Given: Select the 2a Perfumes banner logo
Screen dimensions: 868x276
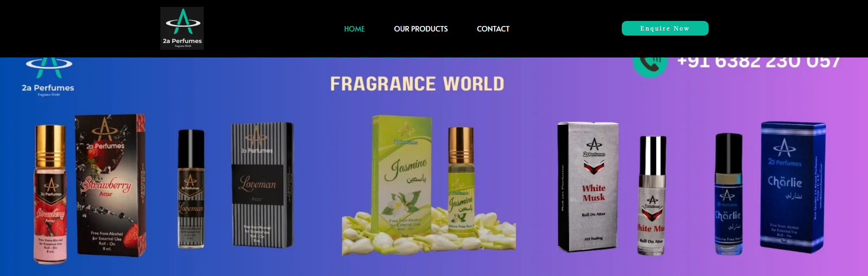Looking at the screenshot, I should (48, 77).
